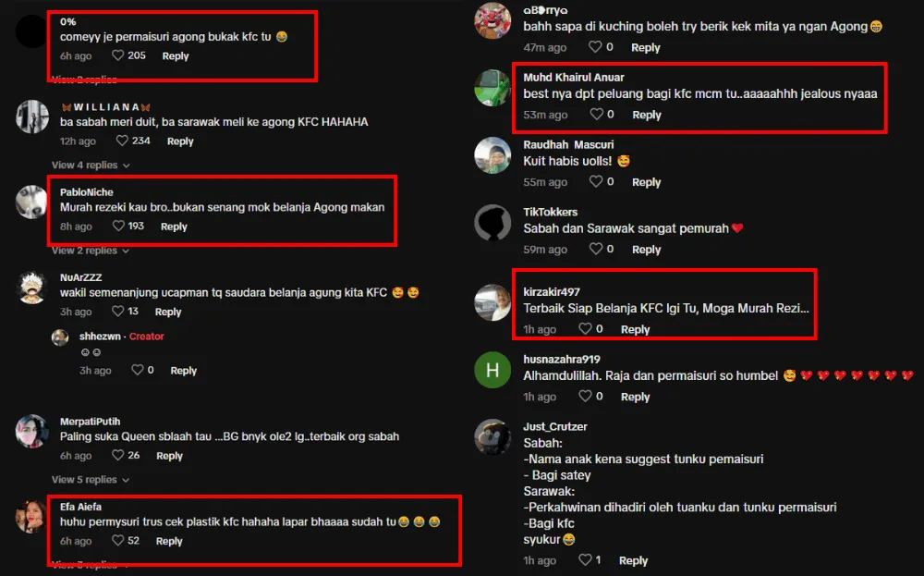Like Efa Aiefa's comment heart icon
The image size is (924, 576).
[x=118, y=541]
